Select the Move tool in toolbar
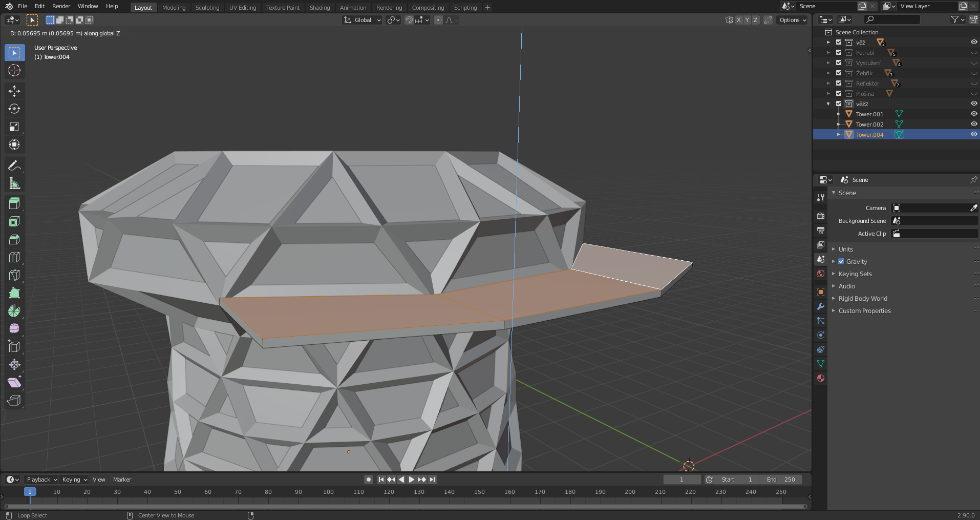This screenshot has width=980, height=520. tap(14, 91)
